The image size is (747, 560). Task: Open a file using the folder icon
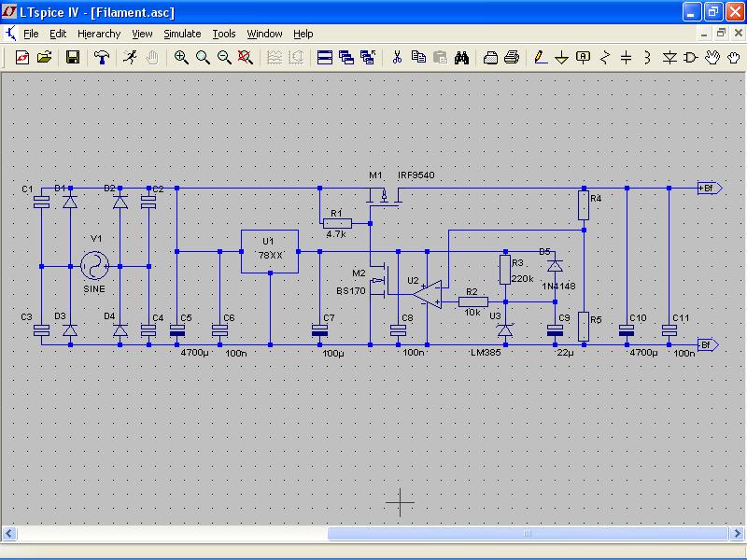[x=44, y=58]
